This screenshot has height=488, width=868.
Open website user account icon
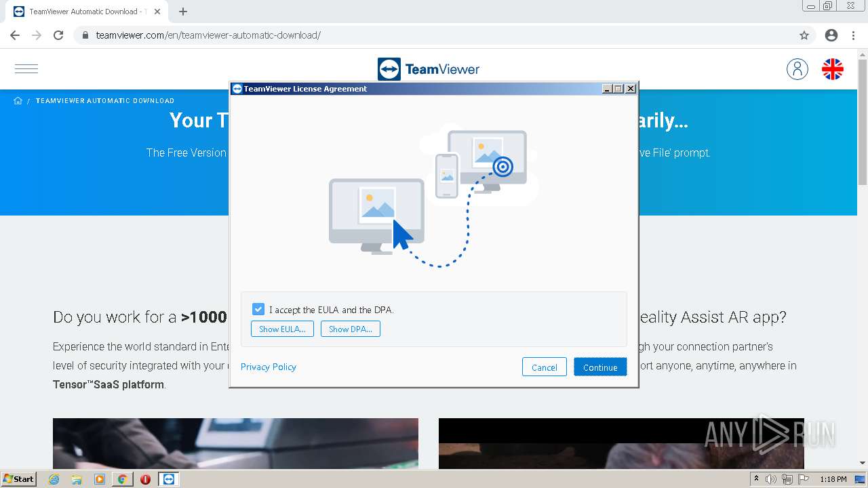click(x=797, y=69)
